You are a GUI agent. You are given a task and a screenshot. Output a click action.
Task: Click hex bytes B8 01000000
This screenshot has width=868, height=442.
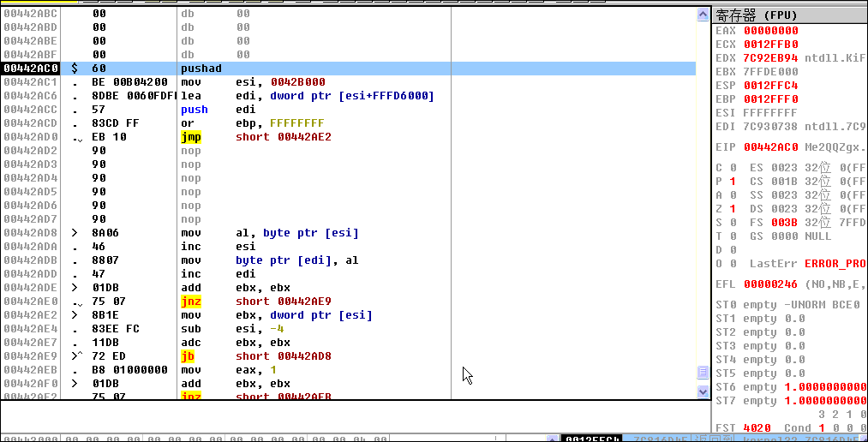pos(129,369)
